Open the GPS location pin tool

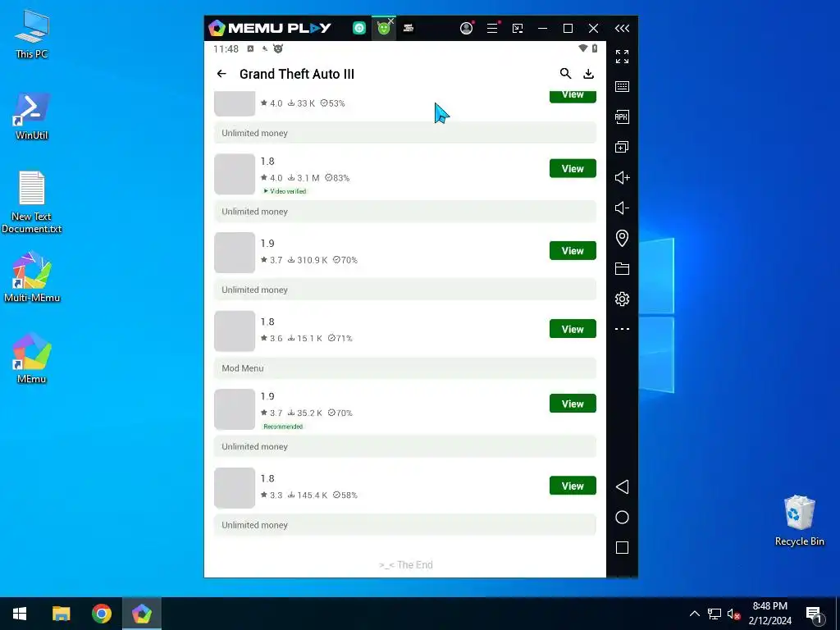pos(622,238)
